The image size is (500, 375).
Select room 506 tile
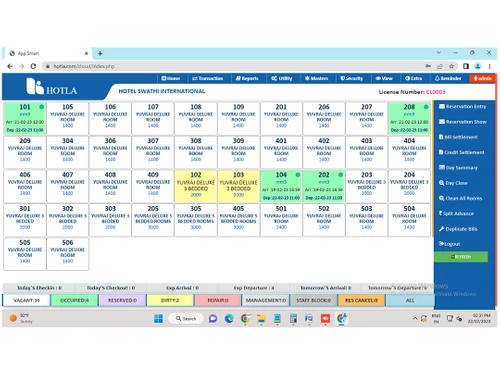[x=68, y=254]
